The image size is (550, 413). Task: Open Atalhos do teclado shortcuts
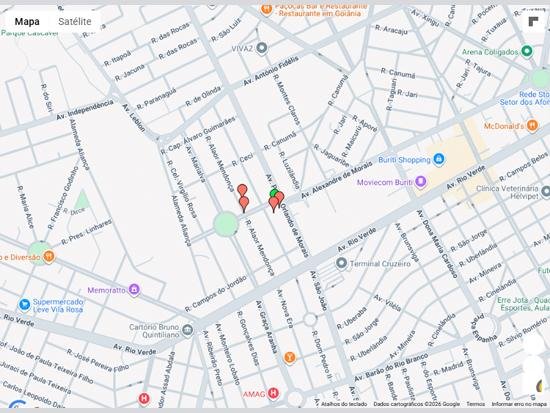click(344, 404)
